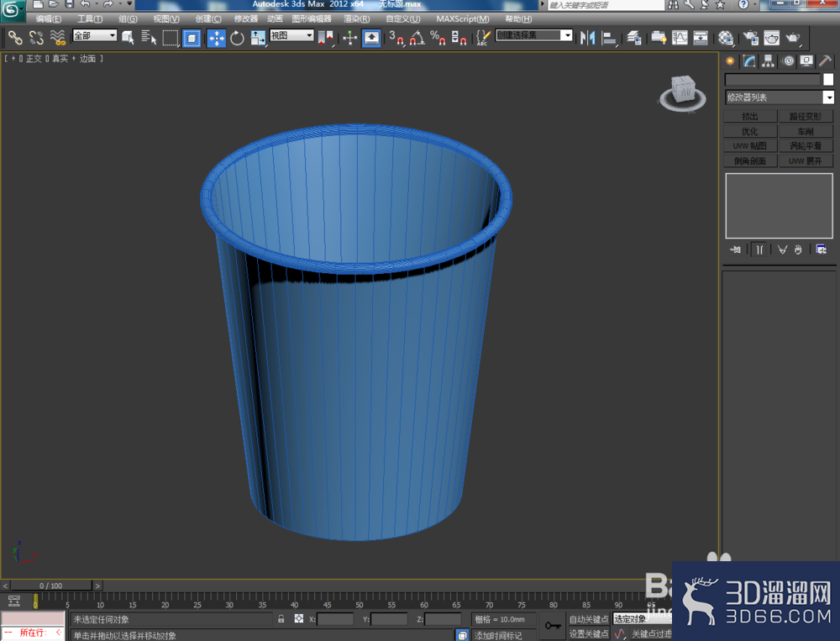
Task: Expand the Quick Access Toolbar customize arrow
Action: pyautogui.click(x=129, y=4)
